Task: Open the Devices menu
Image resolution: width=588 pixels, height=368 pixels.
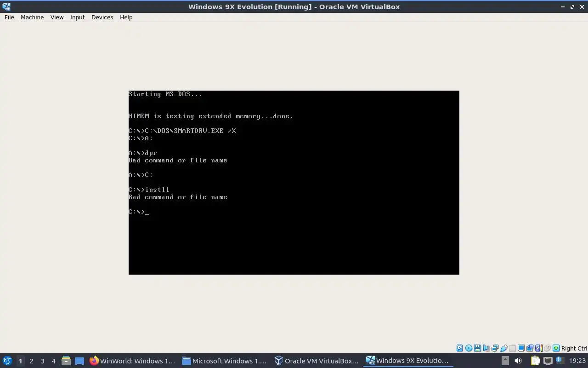Action: pos(102,17)
